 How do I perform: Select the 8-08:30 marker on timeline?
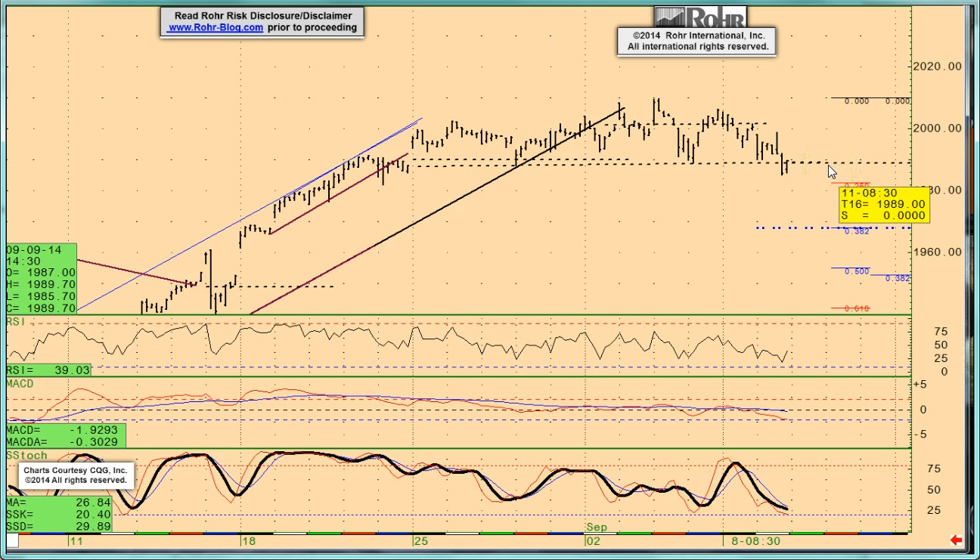tap(755, 541)
